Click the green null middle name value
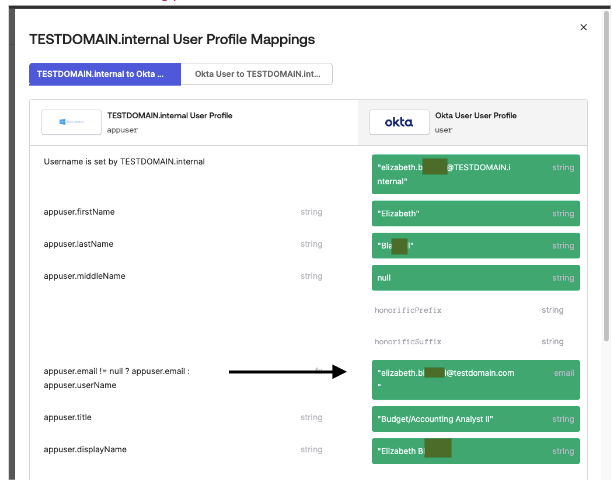The height and width of the screenshot is (495, 612). tap(474, 276)
